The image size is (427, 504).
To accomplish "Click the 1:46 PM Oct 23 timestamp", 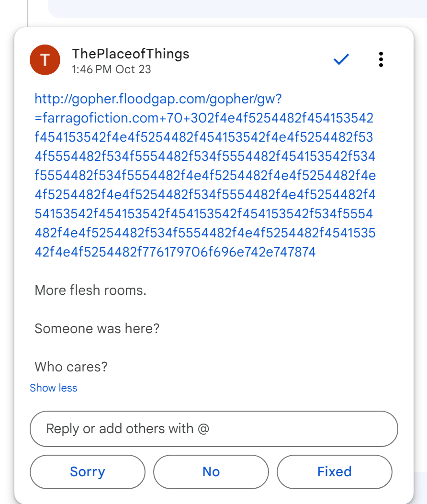I will [x=111, y=69].
